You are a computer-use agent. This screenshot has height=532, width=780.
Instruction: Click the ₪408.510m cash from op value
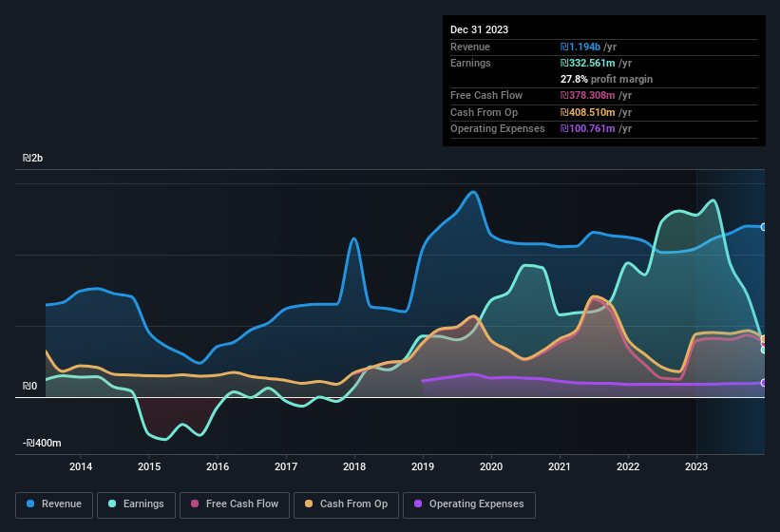[x=587, y=112]
